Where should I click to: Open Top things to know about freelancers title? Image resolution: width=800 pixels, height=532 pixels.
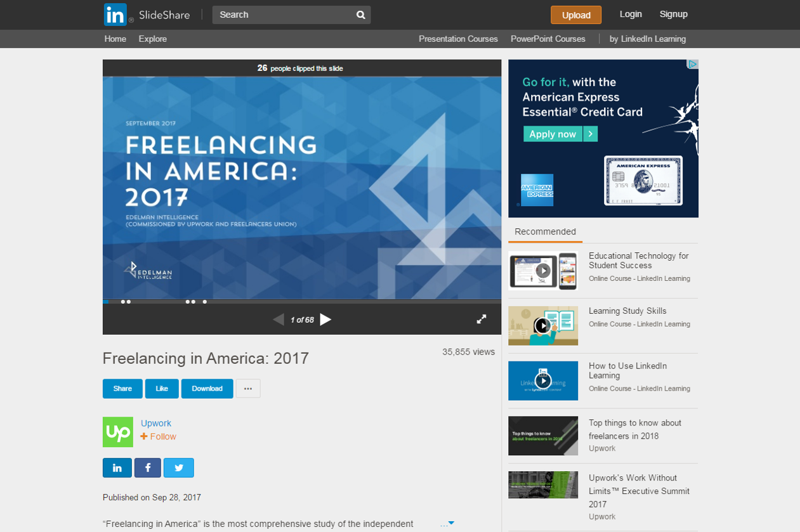(635, 429)
